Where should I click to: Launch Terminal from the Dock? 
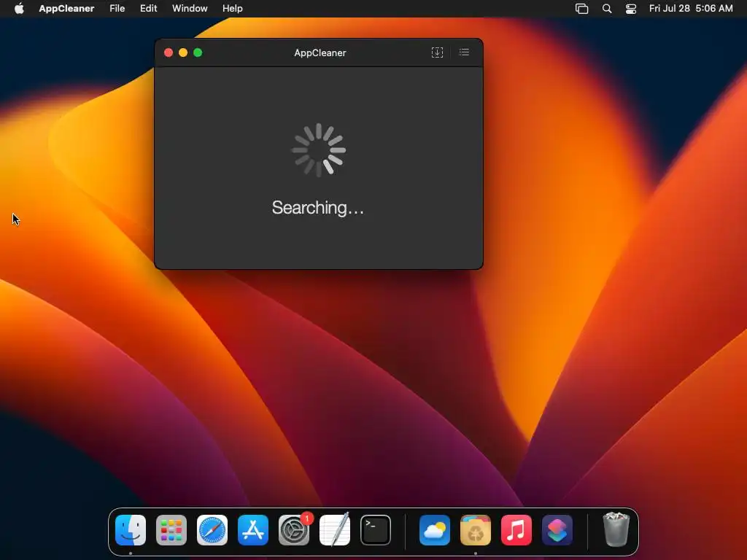click(x=376, y=530)
